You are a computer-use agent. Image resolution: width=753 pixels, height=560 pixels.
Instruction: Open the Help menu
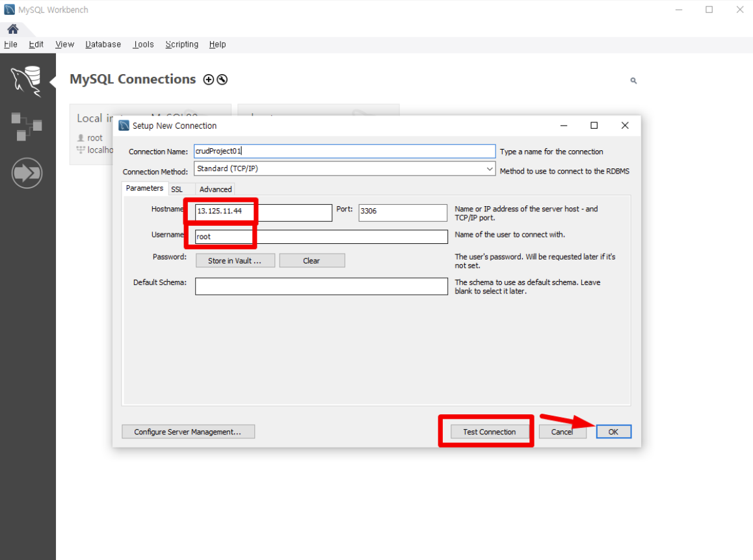pyautogui.click(x=217, y=44)
